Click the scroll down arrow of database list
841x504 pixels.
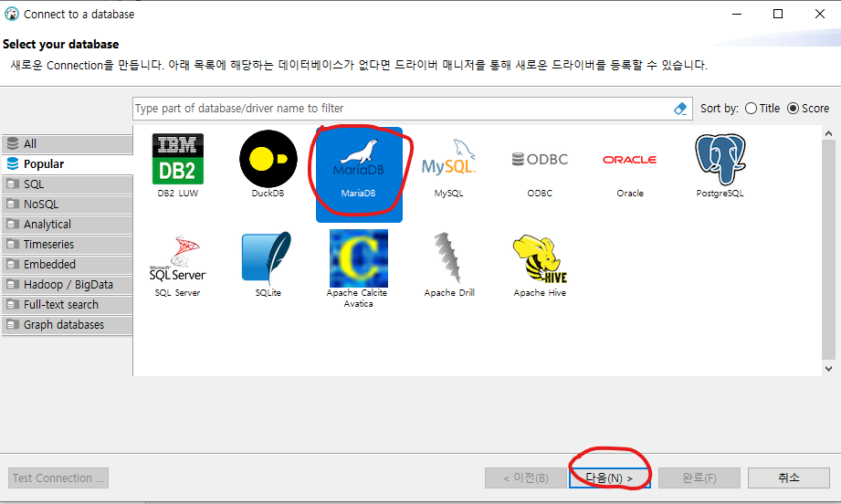828,368
